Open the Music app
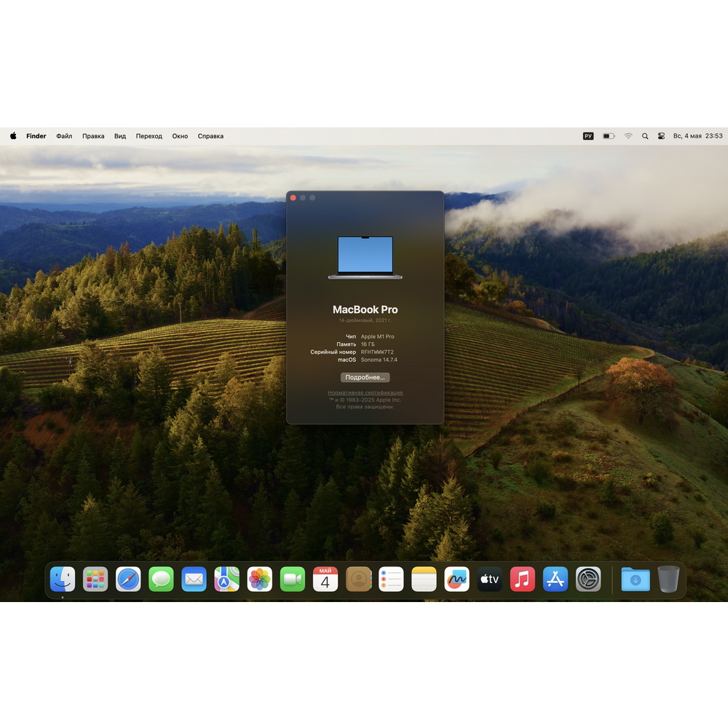Viewport: 728px width, 728px height. click(x=522, y=579)
